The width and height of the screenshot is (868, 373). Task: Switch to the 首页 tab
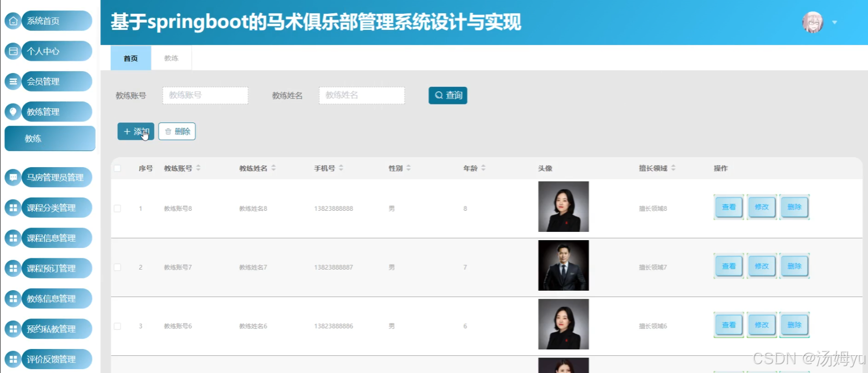(131, 58)
